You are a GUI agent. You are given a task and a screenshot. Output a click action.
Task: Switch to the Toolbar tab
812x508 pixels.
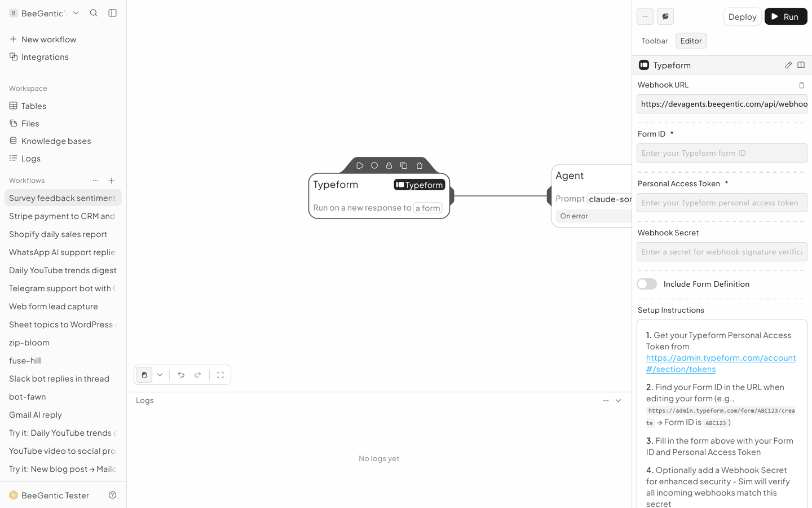(x=655, y=41)
